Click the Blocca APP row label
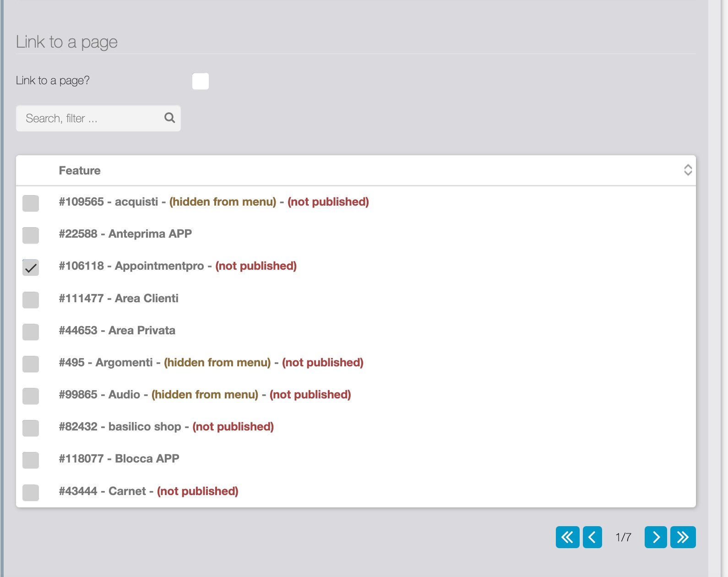This screenshot has height=577, width=728. tap(119, 459)
